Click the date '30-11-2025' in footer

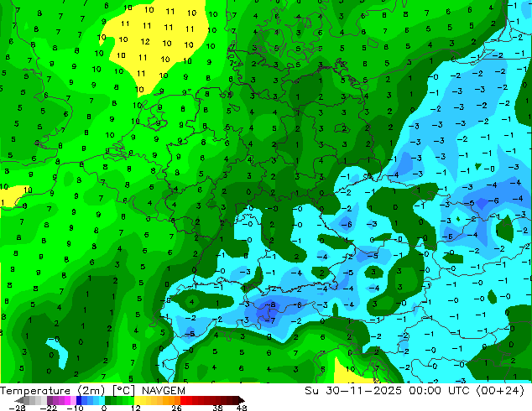pos(363,391)
